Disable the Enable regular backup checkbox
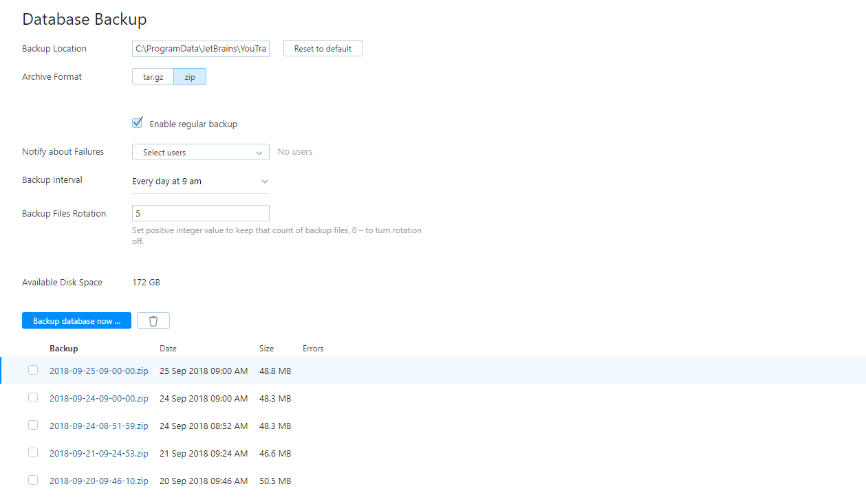The image size is (866, 504). pos(137,122)
